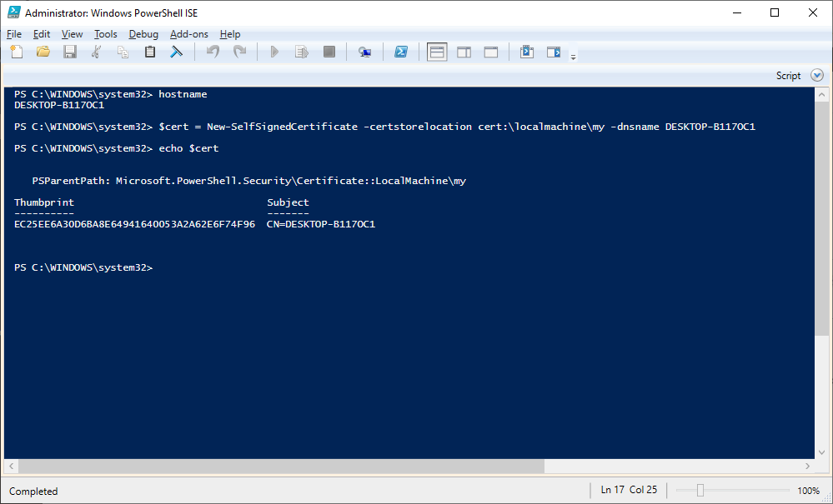Undo the last action
Image resolution: width=833 pixels, height=504 pixels.
pos(213,52)
